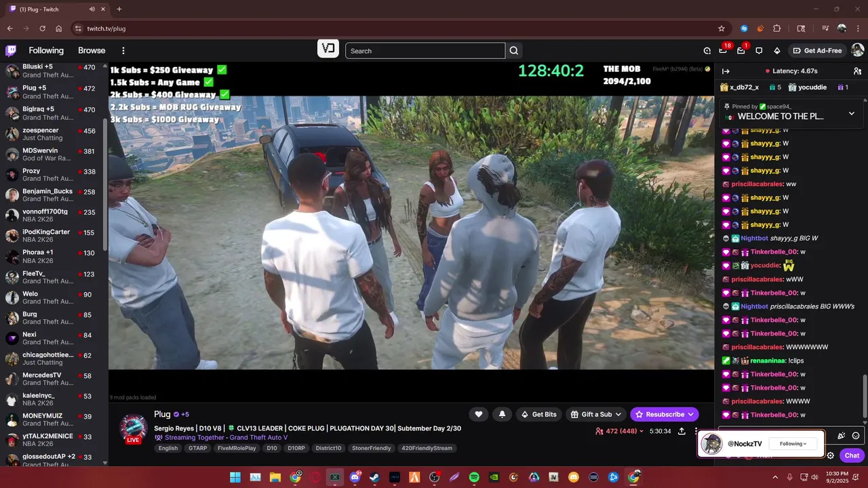Viewport: 868px width, 488px height.
Task: Open zoespencer channel in the sidebar
Action: pos(53,134)
